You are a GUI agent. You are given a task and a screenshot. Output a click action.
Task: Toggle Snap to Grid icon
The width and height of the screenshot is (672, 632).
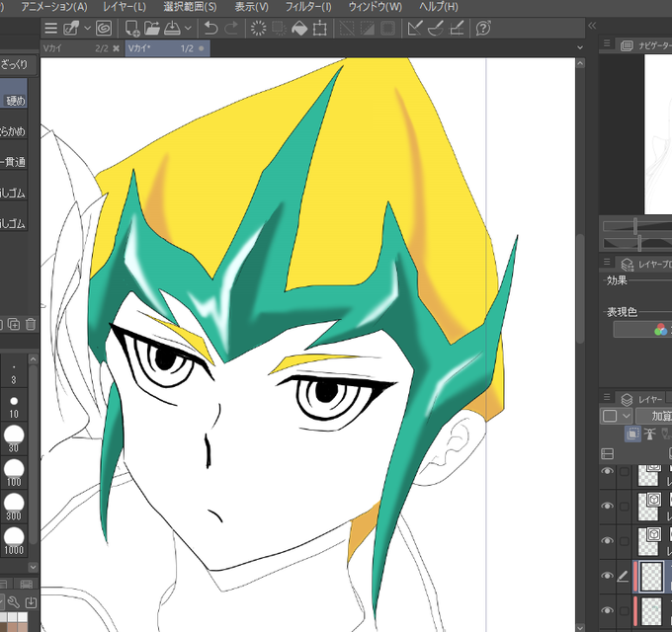point(456,29)
